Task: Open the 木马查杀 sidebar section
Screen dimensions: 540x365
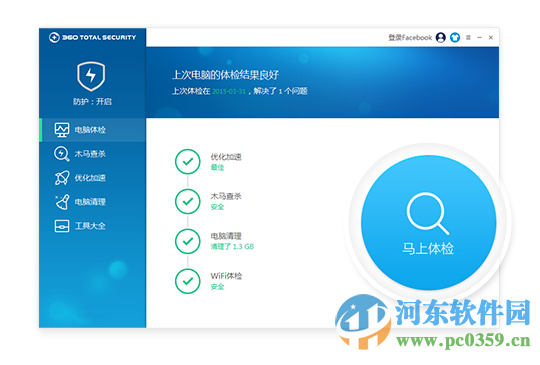Action: pyautogui.click(x=93, y=154)
